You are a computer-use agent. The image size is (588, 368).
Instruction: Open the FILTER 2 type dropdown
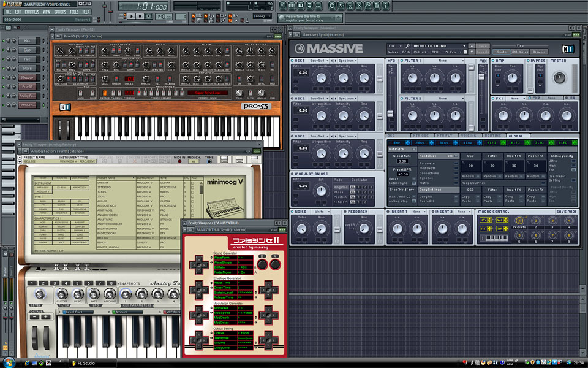click(445, 98)
